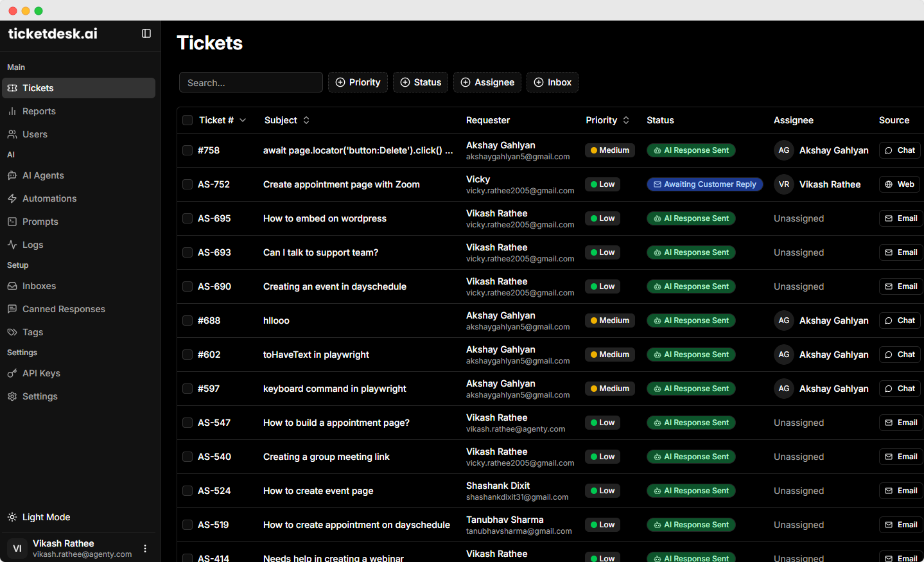Screen dimensions: 924x562
Task: Select checkbox for ticket AS-752
Action: click(187, 184)
